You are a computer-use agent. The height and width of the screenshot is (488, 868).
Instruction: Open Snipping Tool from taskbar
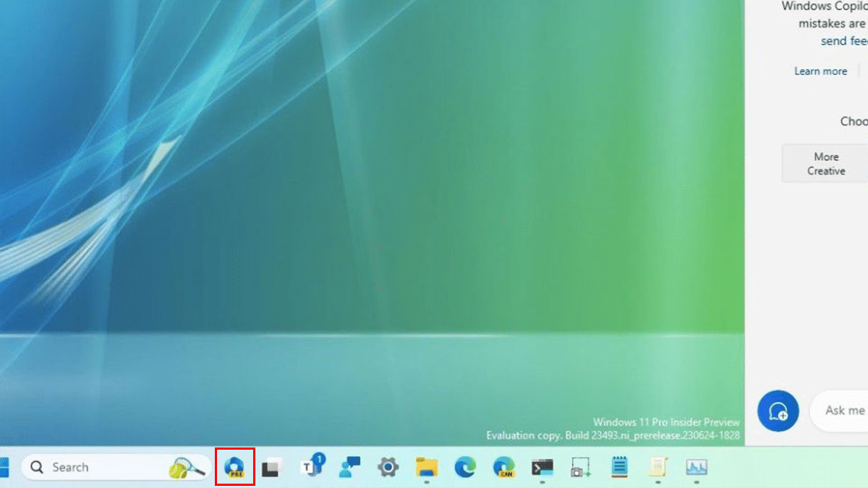580,467
